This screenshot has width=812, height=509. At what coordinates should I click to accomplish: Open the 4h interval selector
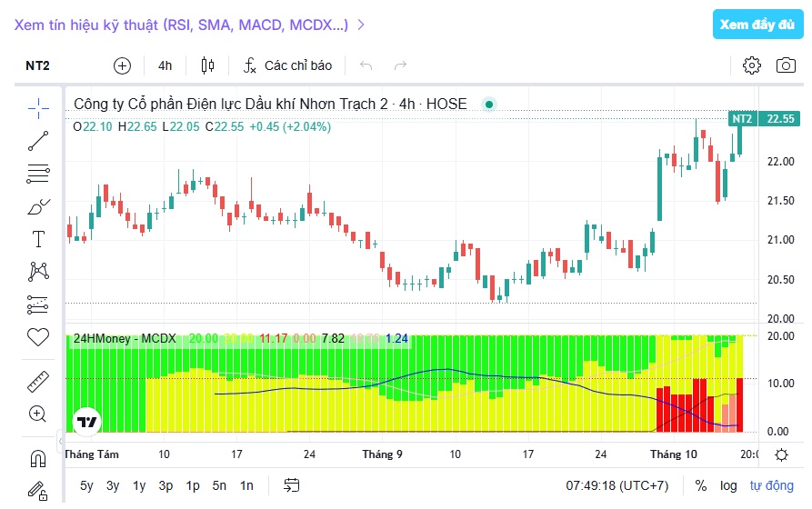point(165,65)
